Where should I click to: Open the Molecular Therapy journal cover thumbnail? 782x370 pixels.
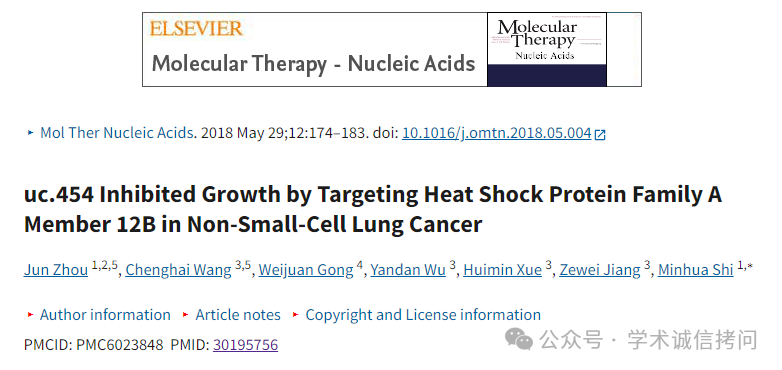coord(547,49)
